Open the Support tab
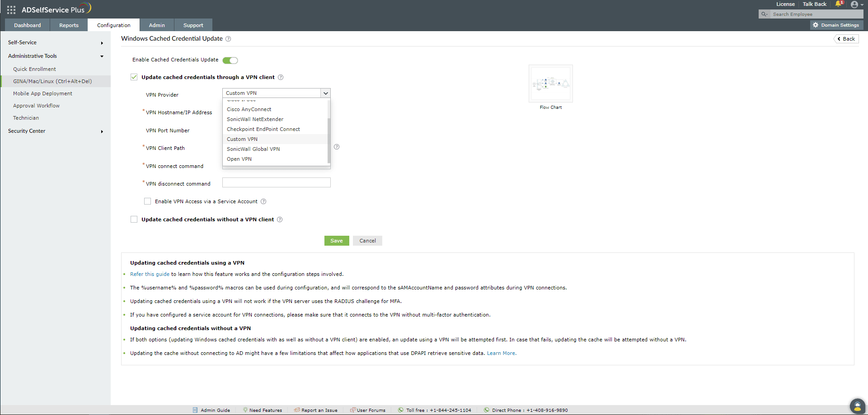 click(x=193, y=25)
